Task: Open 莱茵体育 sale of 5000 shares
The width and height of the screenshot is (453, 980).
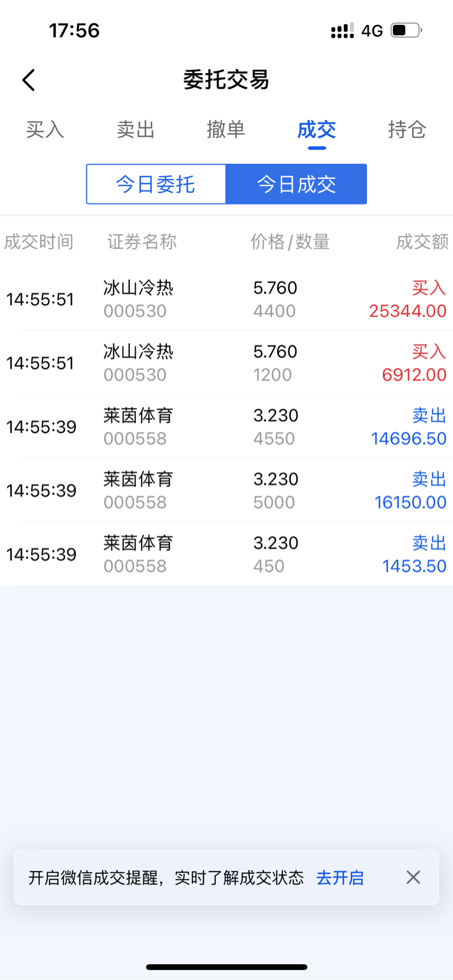Action: (226, 490)
